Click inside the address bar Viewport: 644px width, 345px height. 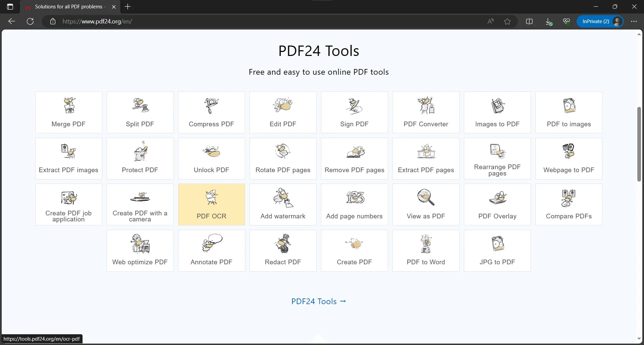tap(235, 21)
